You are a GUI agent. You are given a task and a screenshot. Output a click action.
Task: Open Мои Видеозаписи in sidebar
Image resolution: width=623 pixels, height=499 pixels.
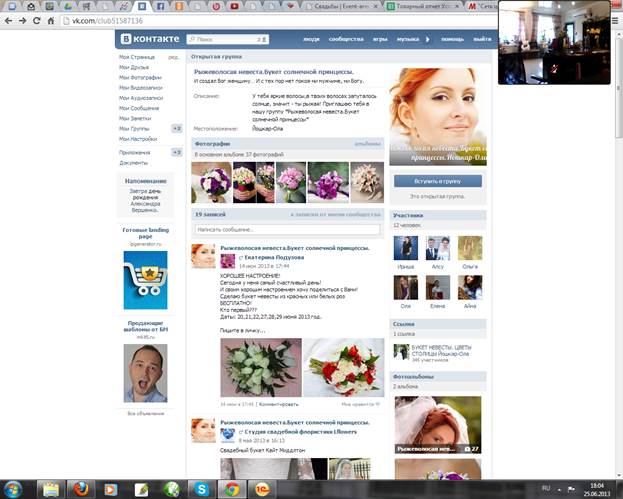(141, 88)
